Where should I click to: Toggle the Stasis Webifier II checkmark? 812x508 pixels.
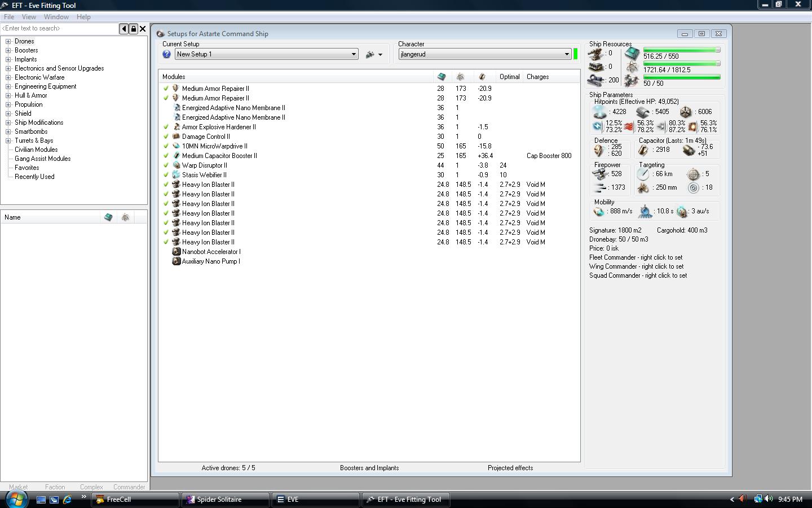tap(166, 175)
